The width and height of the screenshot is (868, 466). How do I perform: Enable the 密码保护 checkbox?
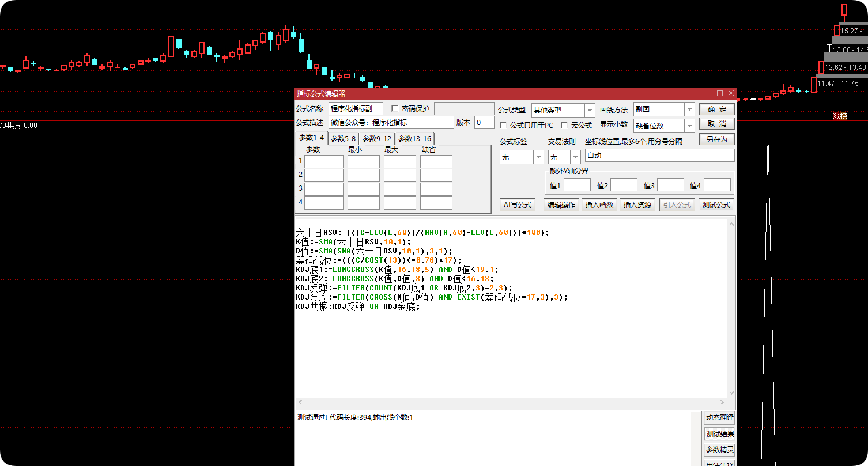pos(395,108)
